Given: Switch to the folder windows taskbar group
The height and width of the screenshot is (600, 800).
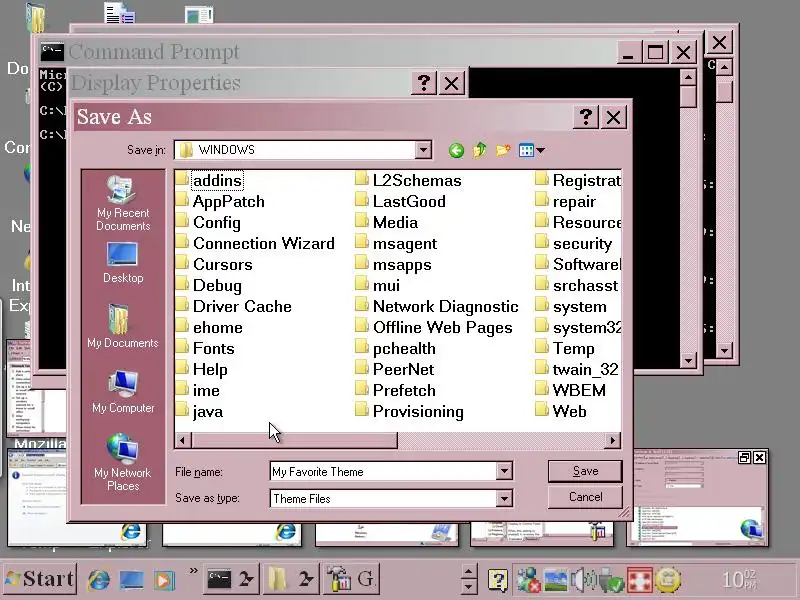Looking at the screenshot, I should pos(291,579).
